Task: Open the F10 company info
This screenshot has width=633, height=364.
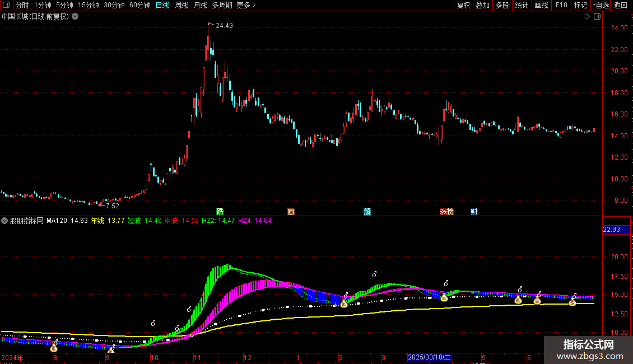Action: (561, 5)
